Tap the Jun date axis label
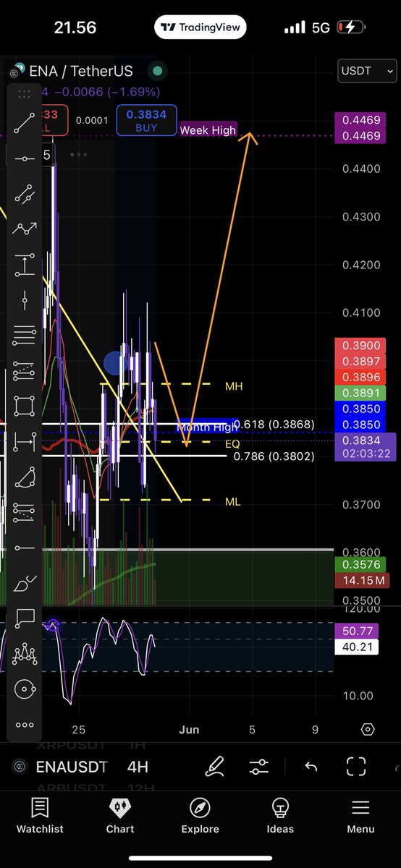This screenshot has height=868, width=401. pos(189,729)
